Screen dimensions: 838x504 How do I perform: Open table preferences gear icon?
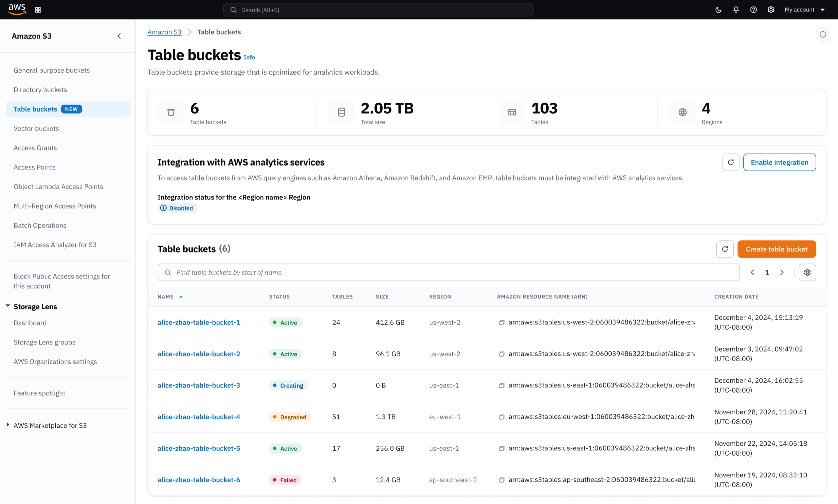[807, 272]
